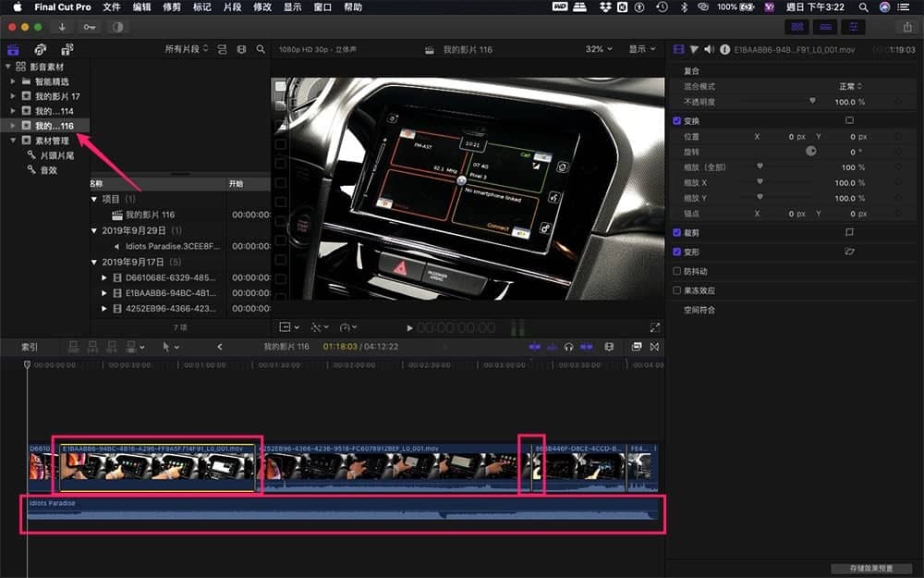Switch to the Color inspector triangle tab
This screenshot has width=924, height=578.
(694, 50)
